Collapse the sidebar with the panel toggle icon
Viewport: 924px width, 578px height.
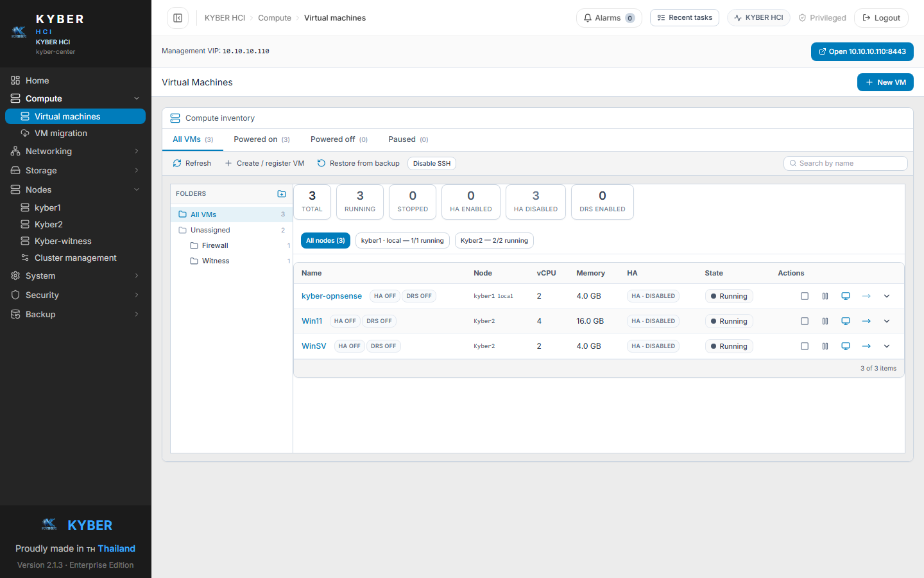pyautogui.click(x=178, y=18)
